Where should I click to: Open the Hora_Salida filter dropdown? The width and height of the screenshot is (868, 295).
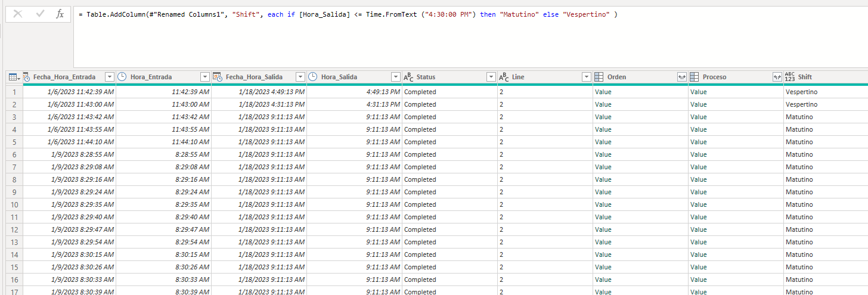coord(395,77)
